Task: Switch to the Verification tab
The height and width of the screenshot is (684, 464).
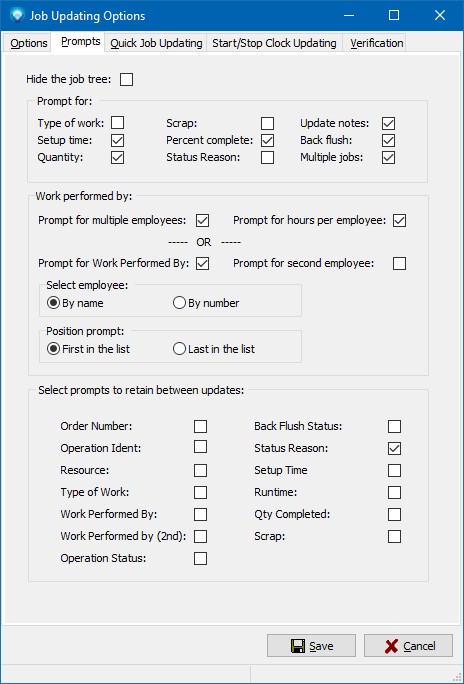Action: 376,43
